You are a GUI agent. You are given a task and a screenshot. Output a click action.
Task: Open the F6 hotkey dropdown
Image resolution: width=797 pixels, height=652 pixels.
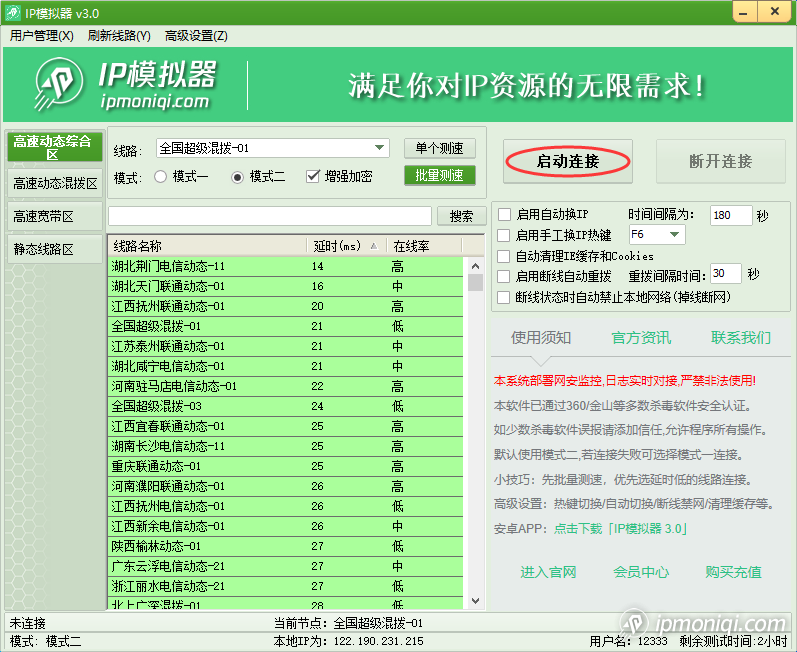(675, 235)
